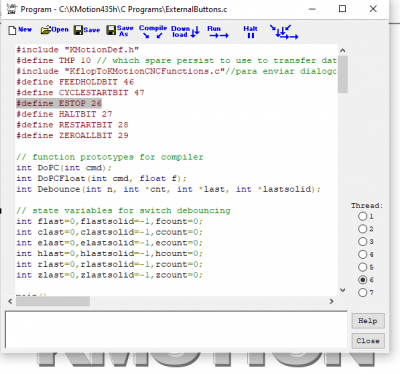
Task: Click the vertical scrollbar down arrow
Action: (342, 290)
